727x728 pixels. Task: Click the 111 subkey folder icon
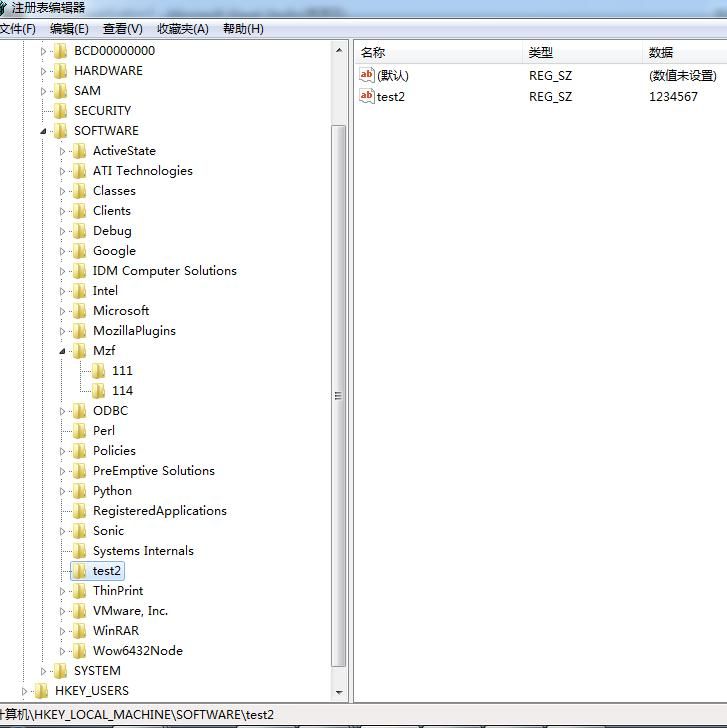point(98,370)
